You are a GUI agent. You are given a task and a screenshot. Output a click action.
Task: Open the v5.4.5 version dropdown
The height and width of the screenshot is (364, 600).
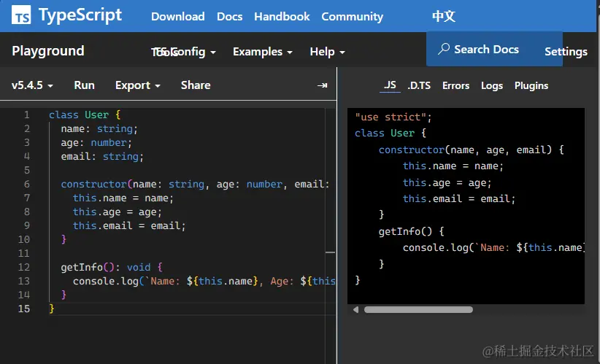click(32, 85)
